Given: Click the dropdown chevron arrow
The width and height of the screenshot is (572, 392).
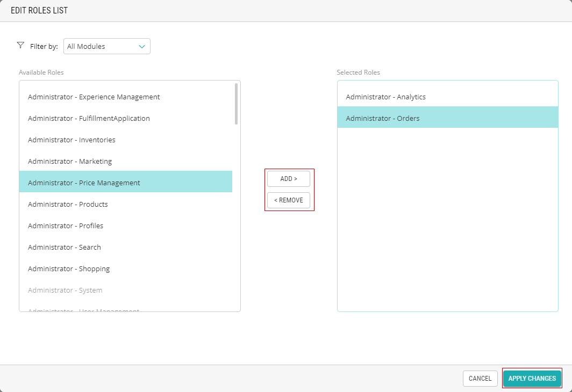Looking at the screenshot, I should pos(142,47).
